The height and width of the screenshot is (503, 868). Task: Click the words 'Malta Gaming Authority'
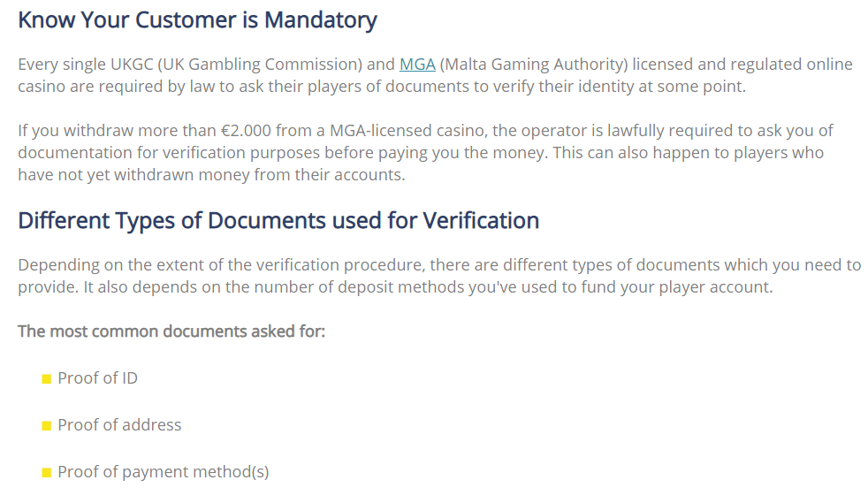pyautogui.click(x=534, y=65)
